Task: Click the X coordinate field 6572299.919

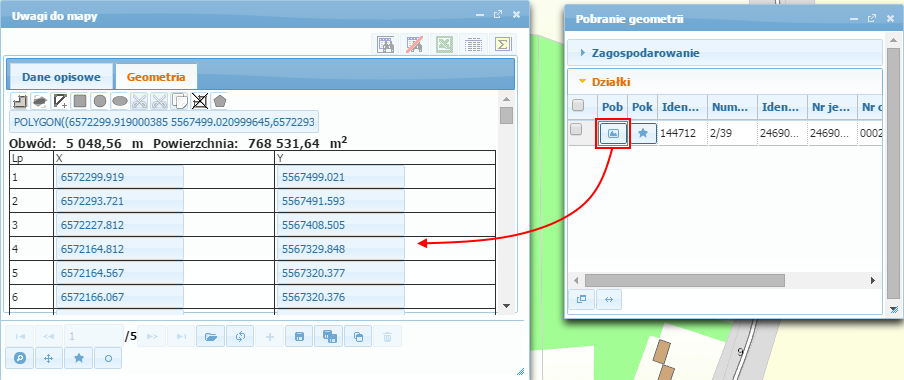Action: (x=120, y=176)
